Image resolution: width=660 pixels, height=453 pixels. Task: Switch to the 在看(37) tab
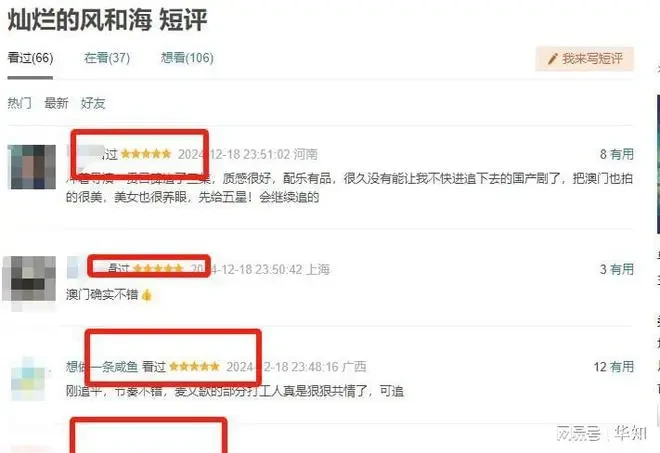tap(107, 58)
